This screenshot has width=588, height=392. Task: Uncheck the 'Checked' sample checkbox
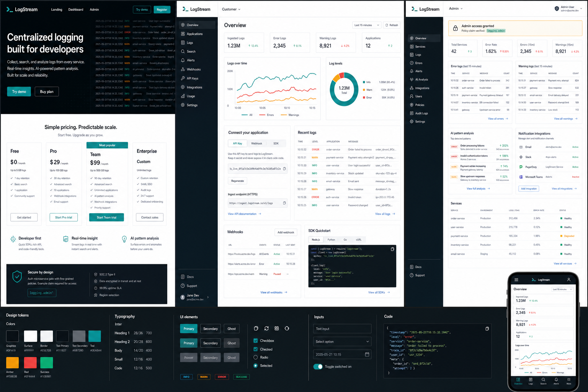point(255,349)
